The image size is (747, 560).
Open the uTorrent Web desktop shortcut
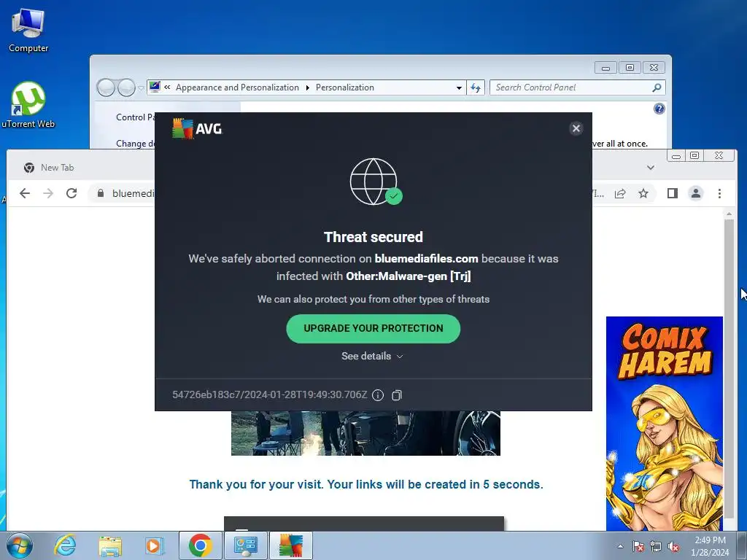coord(28,105)
